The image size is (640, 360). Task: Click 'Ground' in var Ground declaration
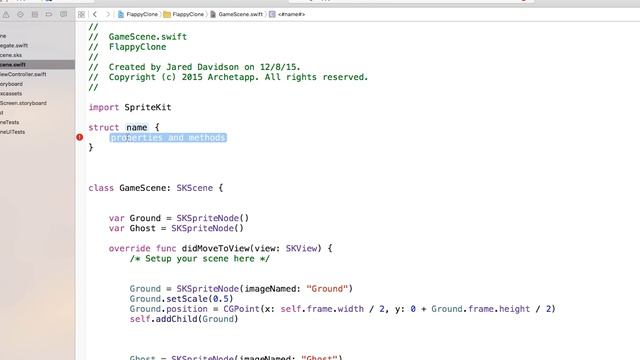[x=145, y=218]
